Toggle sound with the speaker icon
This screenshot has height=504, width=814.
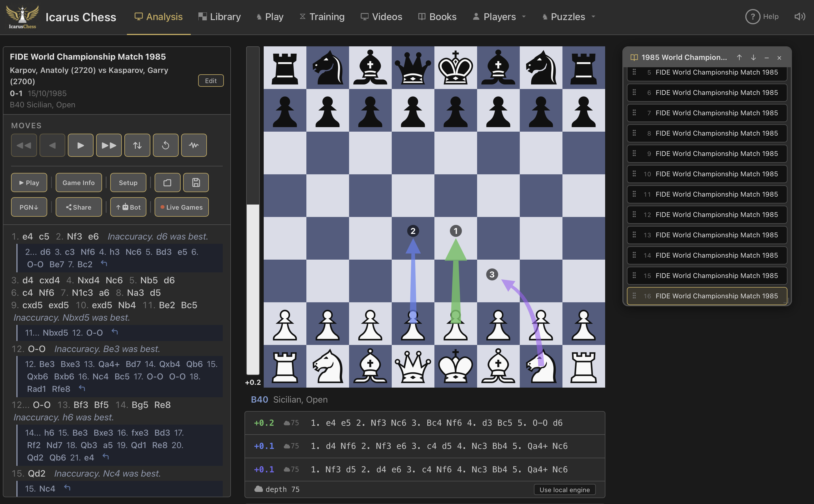[800, 17]
